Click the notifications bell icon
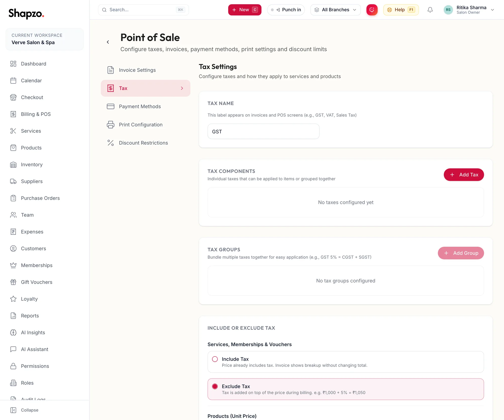Screen dimensions: 504x420 (x=430, y=10)
